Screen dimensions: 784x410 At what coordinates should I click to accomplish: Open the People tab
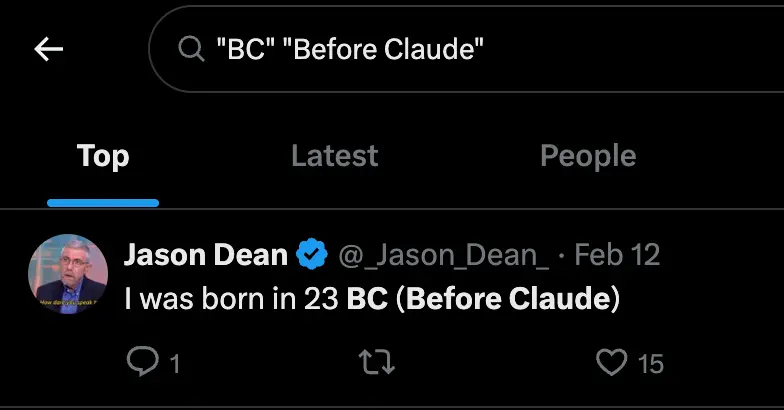click(x=588, y=156)
